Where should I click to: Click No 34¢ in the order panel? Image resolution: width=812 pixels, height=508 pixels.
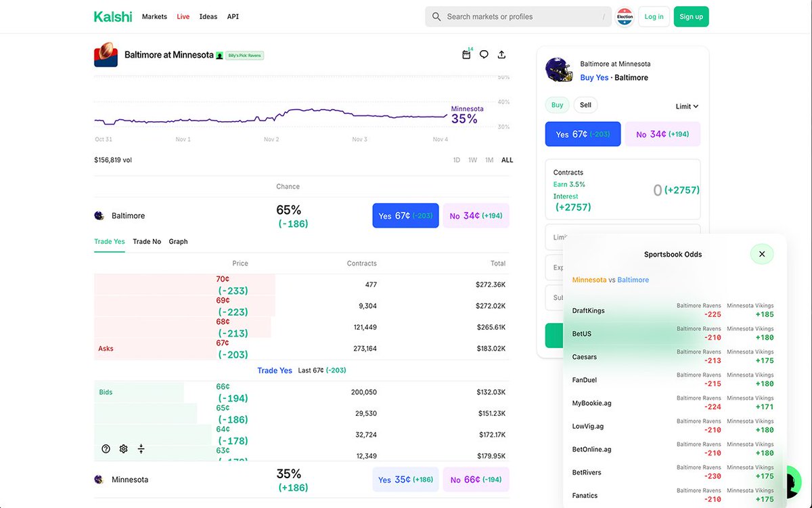(662, 134)
